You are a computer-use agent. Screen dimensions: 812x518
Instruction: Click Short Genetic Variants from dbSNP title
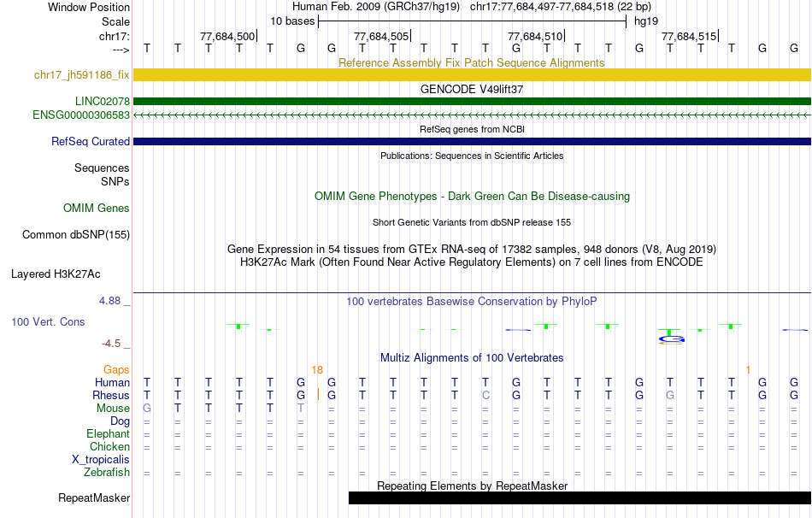pos(472,223)
